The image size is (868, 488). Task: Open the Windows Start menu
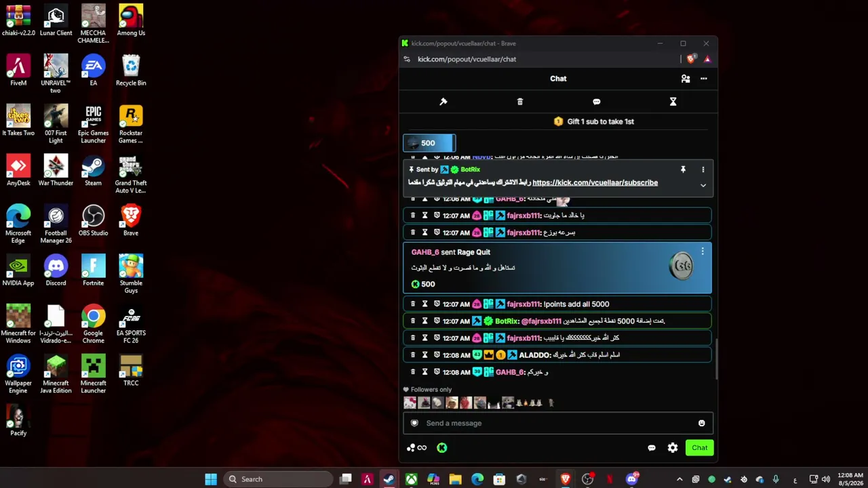(211, 479)
